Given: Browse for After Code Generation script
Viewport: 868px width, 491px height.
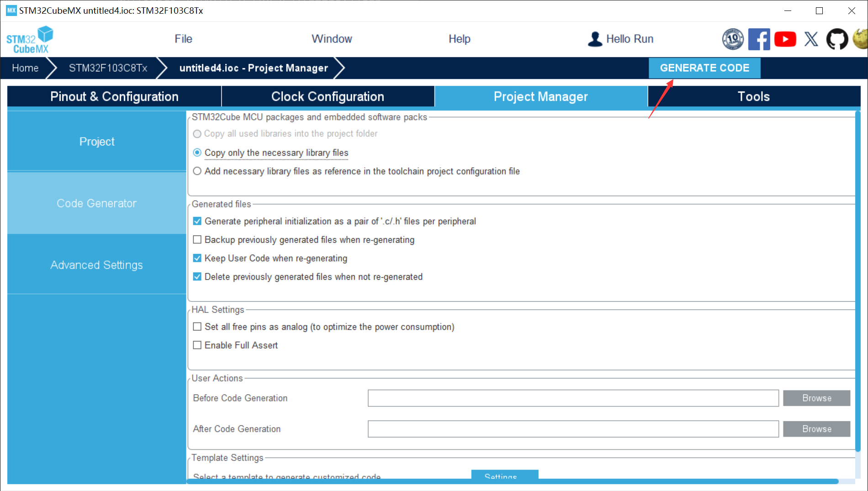Looking at the screenshot, I should (x=816, y=429).
